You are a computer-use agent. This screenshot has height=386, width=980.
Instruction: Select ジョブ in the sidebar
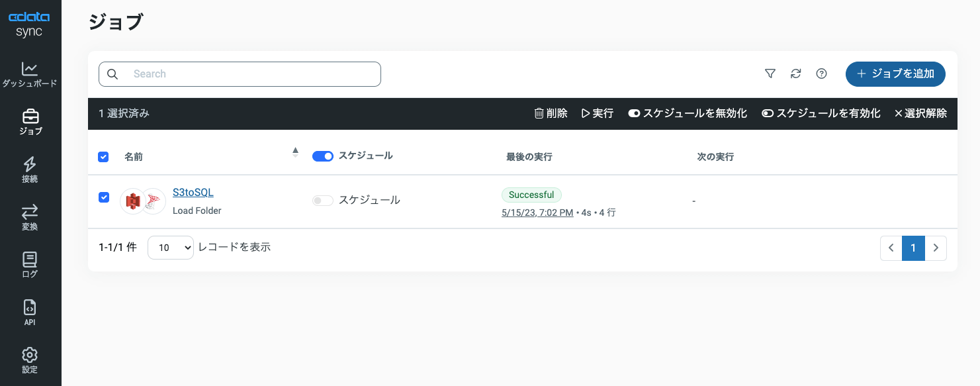coord(30,122)
